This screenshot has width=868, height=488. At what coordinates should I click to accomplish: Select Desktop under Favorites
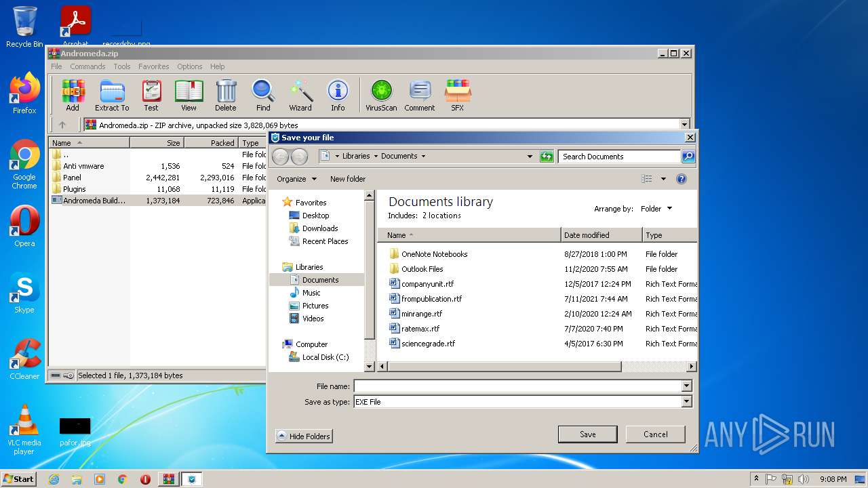tap(315, 216)
